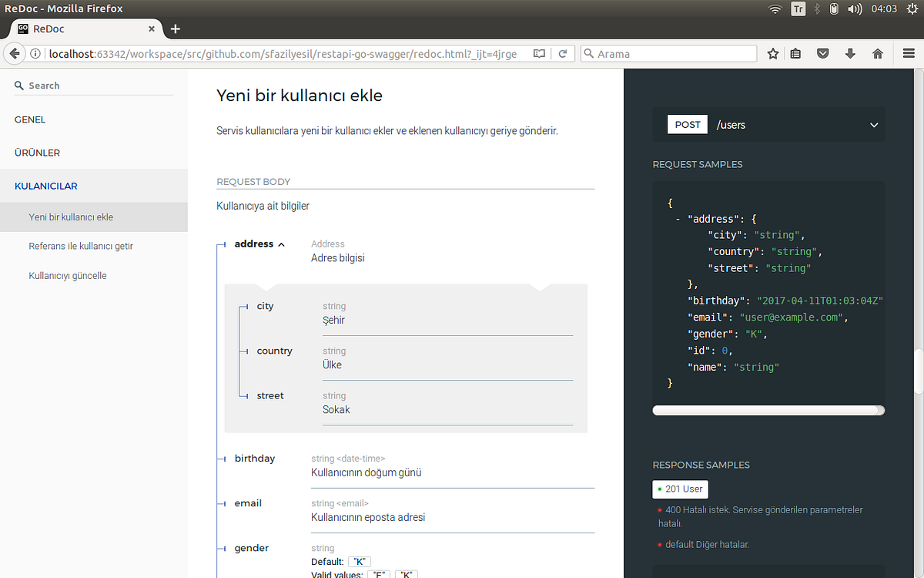Viewport: 924px width, 578px height.
Task: Bookmark this page with the star icon
Action: (772, 54)
